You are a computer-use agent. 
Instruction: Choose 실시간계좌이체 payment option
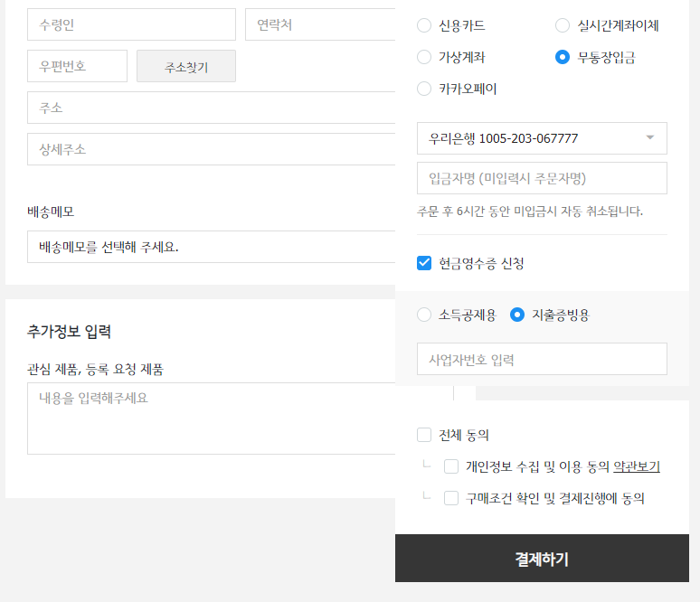(x=563, y=25)
